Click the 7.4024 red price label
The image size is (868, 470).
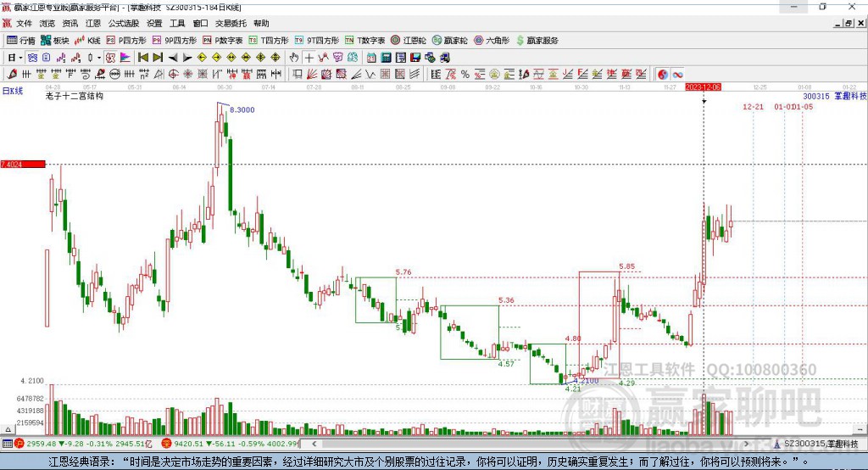(23, 164)
